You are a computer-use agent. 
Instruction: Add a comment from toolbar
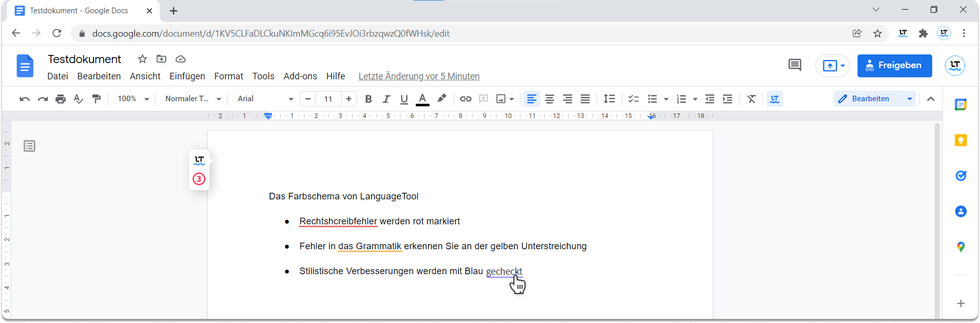pos(483,99)
